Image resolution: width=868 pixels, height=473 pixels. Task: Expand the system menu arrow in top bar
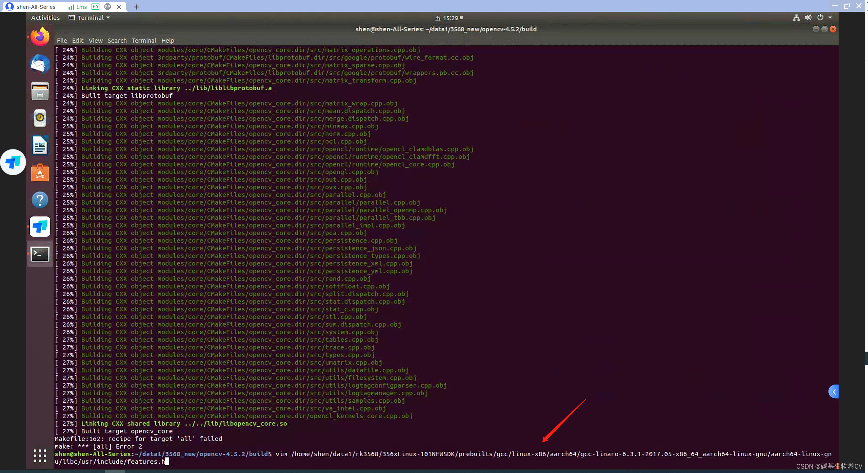830,18
